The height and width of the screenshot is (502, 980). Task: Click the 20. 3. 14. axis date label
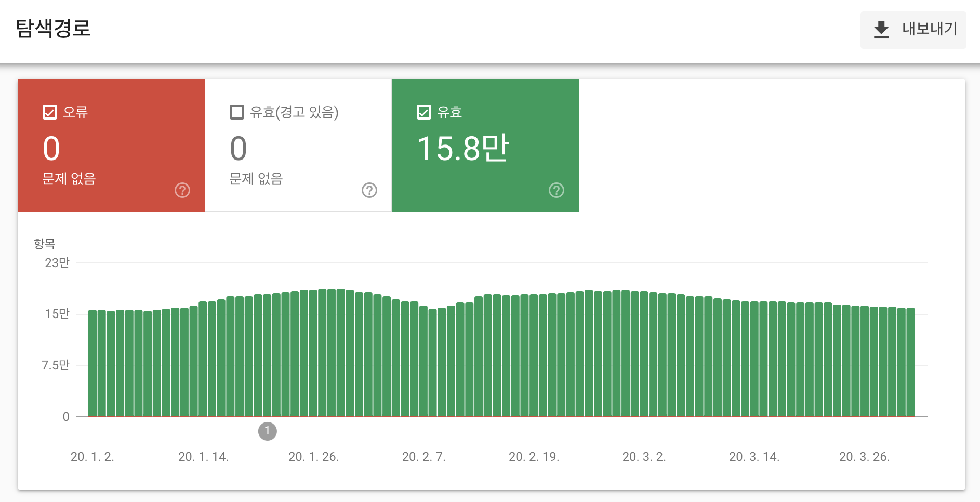pos(754,457)
